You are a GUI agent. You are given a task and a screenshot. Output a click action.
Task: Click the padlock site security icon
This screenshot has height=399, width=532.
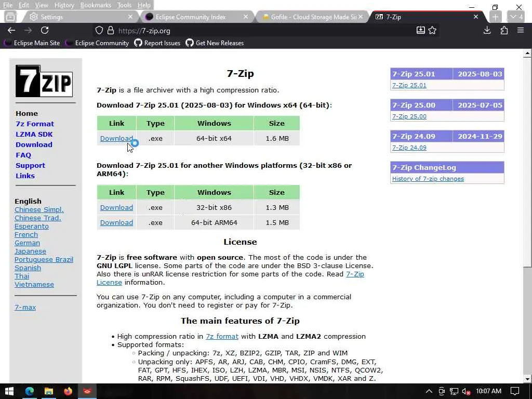pyautogui.click(x=111, y=31)
